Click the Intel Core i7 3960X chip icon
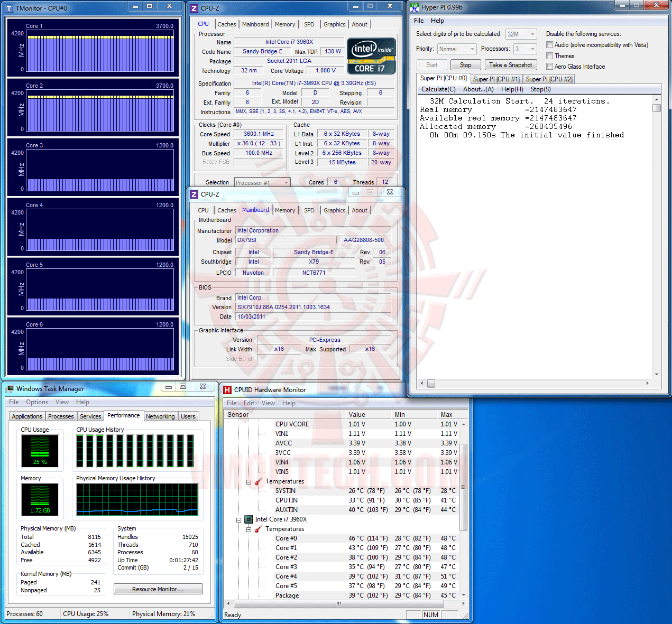Image resolution: width=672 pixels, height=624 pixels. (248, 519)
